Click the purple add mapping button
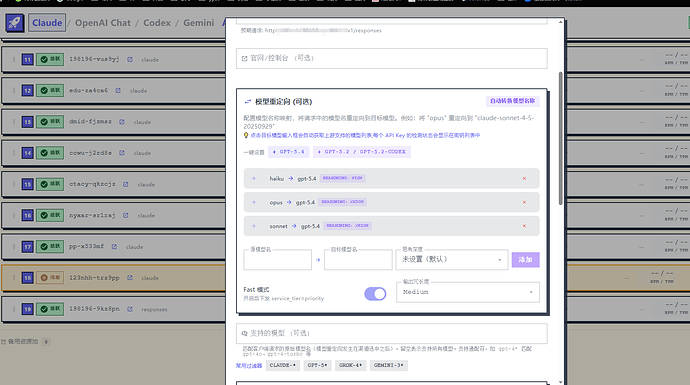Screen dimensions: 690x385 click(x=525, y=260)
